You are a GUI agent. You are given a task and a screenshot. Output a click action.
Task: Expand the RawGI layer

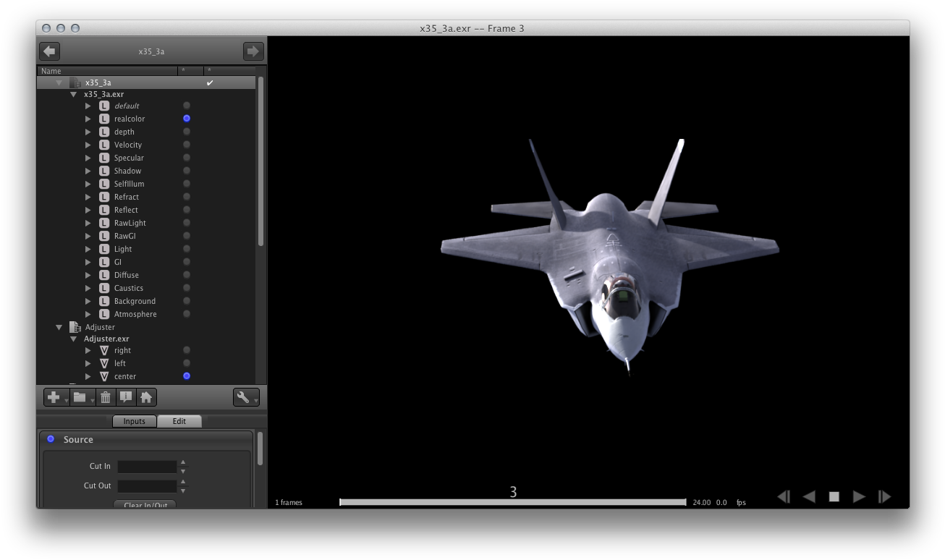click(x=88, y=236)
